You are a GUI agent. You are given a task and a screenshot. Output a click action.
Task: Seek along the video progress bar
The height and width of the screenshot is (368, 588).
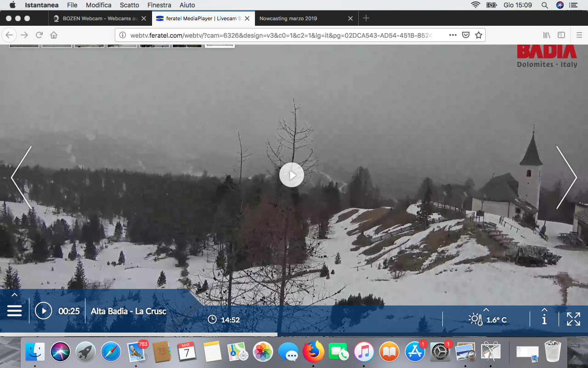(x=294, y=334)
